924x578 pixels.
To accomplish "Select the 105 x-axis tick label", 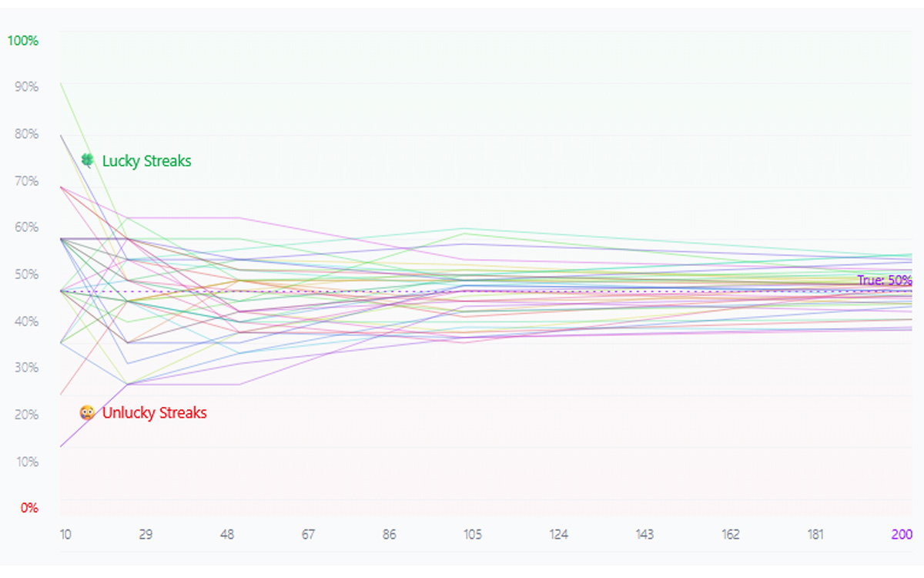I will tap(471, 534).
